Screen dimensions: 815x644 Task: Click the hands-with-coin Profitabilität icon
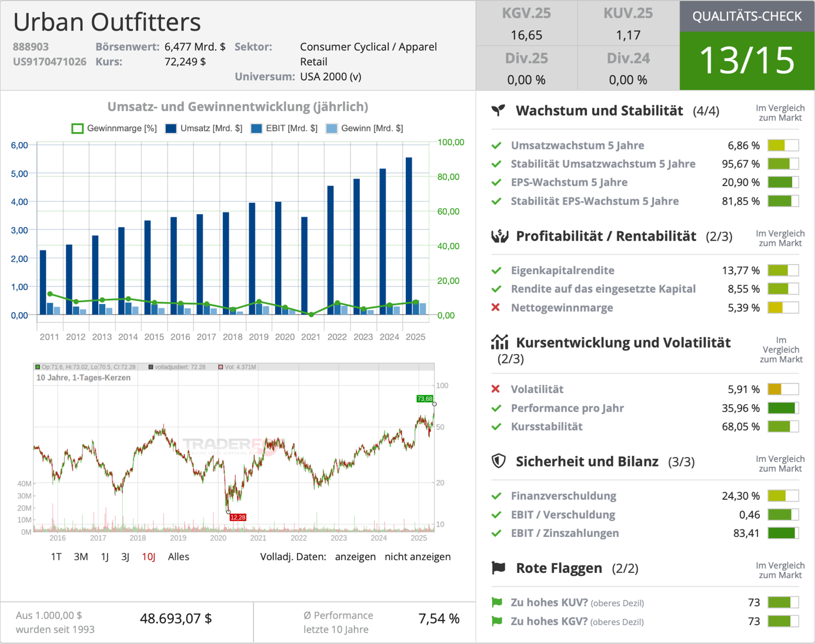coord(499,236)
